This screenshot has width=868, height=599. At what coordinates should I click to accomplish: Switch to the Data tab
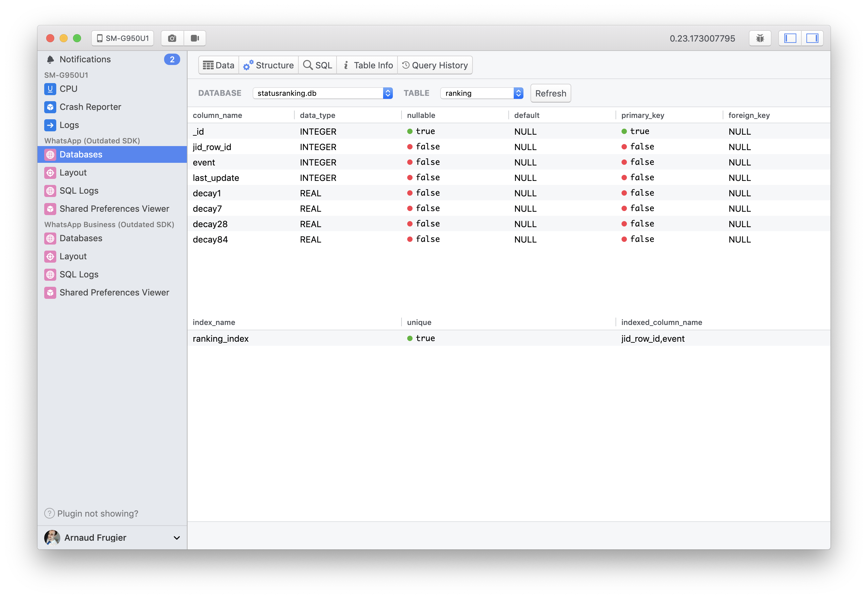point(218,65)
